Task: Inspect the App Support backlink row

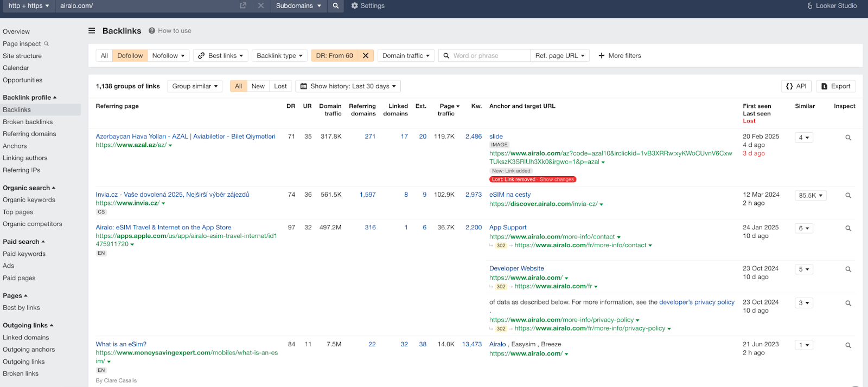Action: click(x=848, y=229)
